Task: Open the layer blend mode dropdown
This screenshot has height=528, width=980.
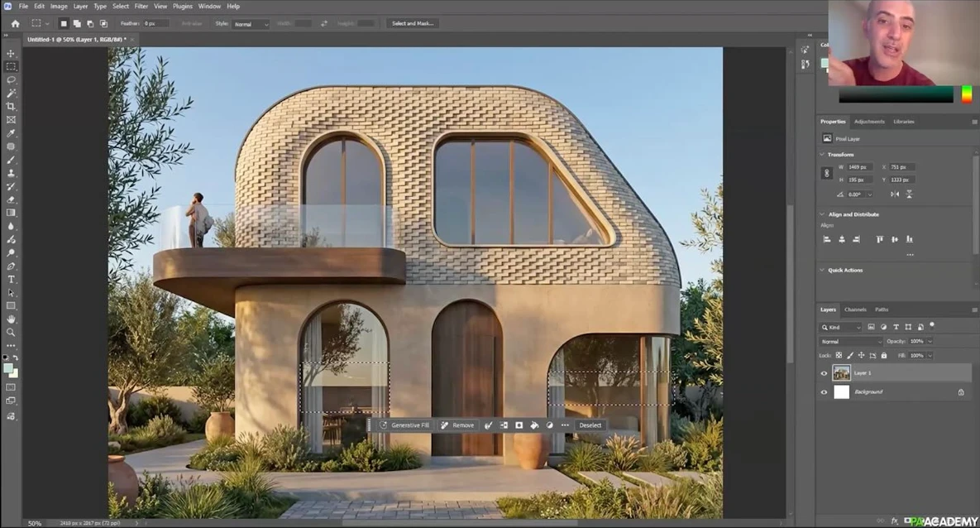Action: click(x=851, y=342)
